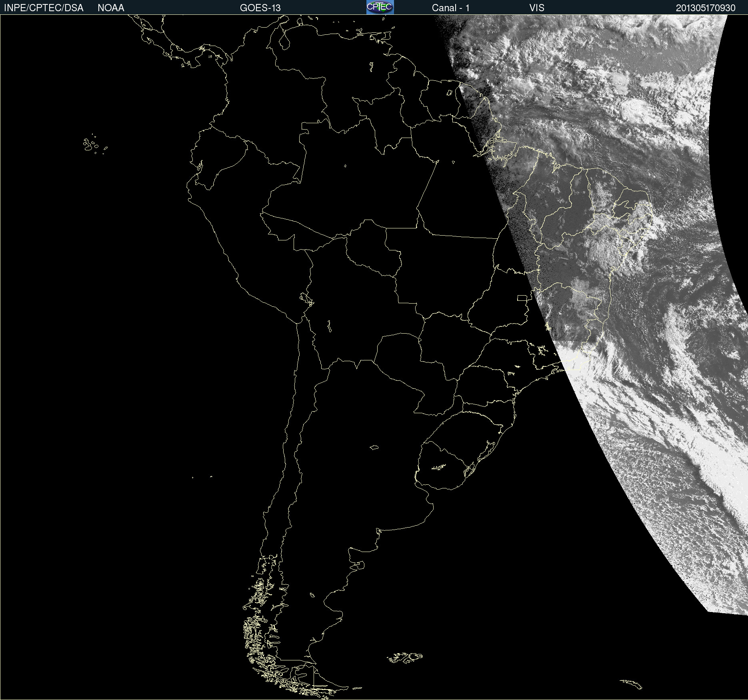This screenshot has width=748, height=700.
Task: Click the CPTEC logo in the header
Action: click(380, 7)
